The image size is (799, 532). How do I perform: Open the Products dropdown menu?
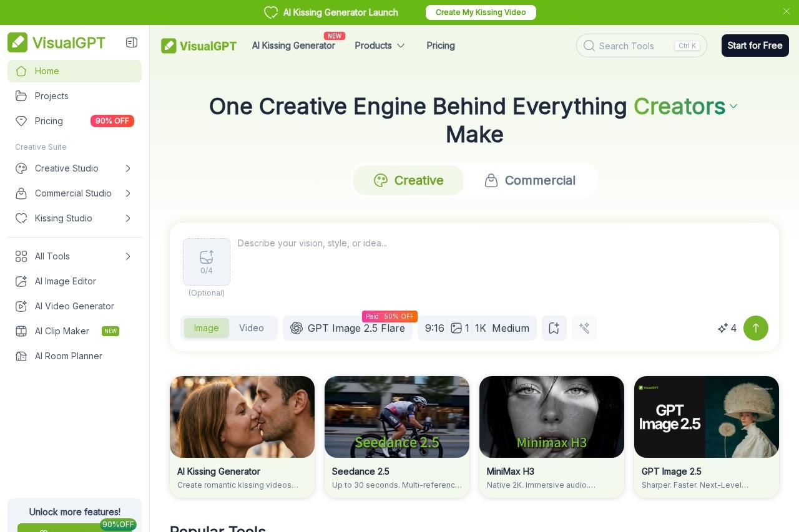pyautogui.click(x=380, y=46)
